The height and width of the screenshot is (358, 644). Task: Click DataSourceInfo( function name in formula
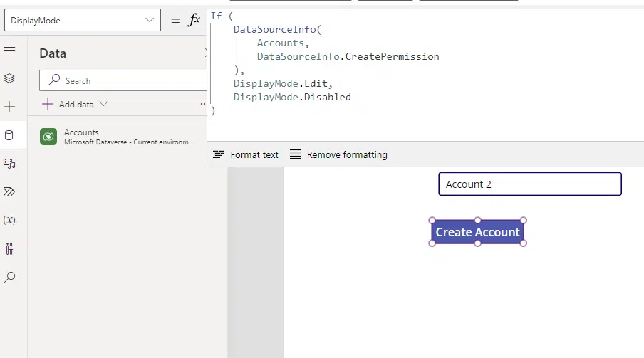[277, 29]
